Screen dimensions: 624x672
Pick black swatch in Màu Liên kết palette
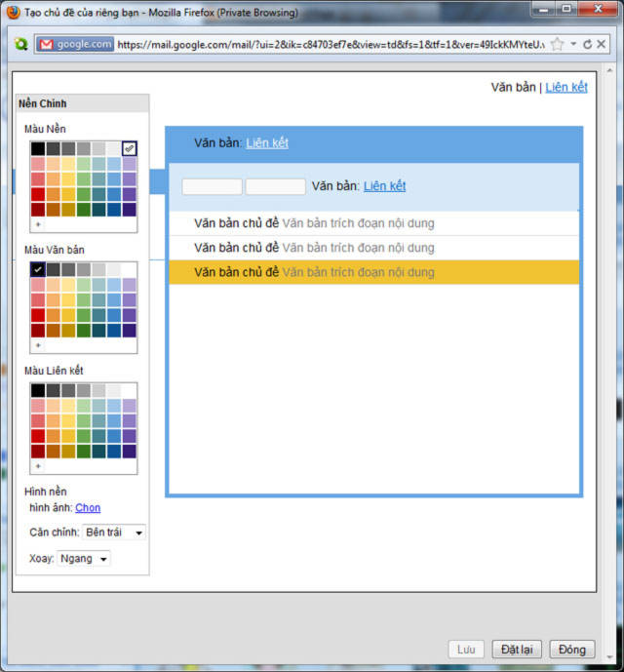pyautogui.click(x=38, y=390)
